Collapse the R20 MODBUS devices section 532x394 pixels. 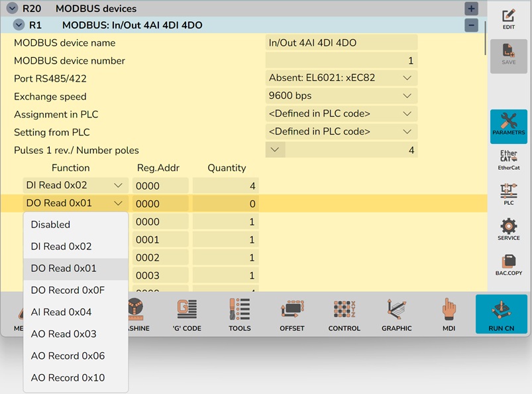click(x=12, y=9)
